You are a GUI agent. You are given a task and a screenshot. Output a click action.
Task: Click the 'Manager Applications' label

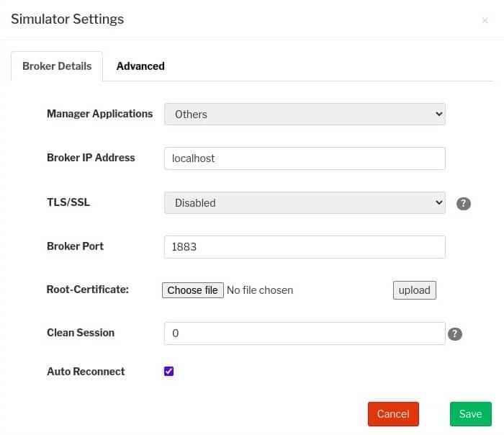100,114
